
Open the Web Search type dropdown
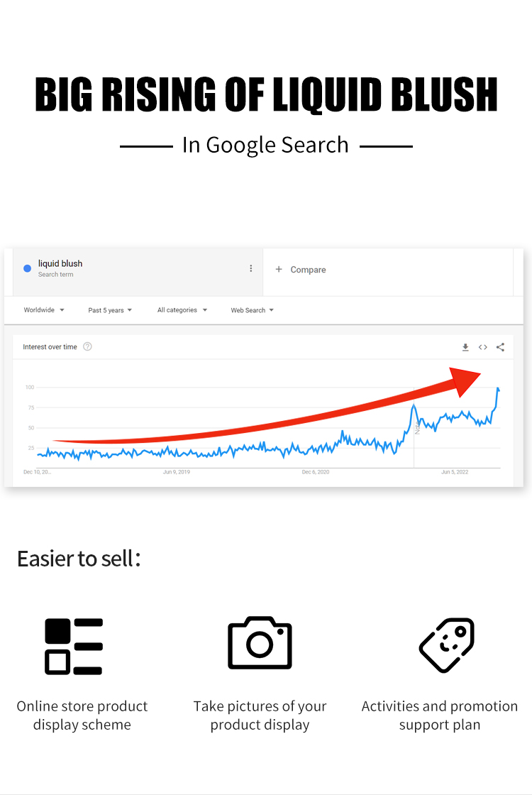pos(252,310)
